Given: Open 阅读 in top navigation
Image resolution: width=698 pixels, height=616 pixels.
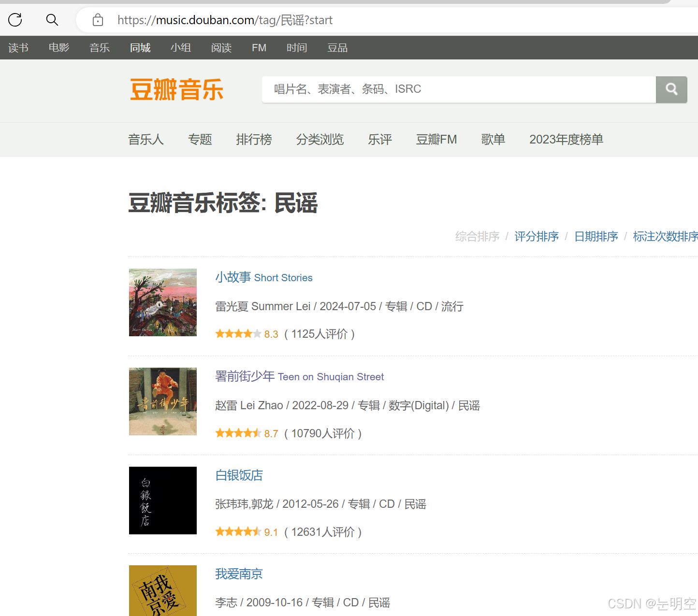Looking at the screenshot, I should pyautogui.click(x=221, y=48).
